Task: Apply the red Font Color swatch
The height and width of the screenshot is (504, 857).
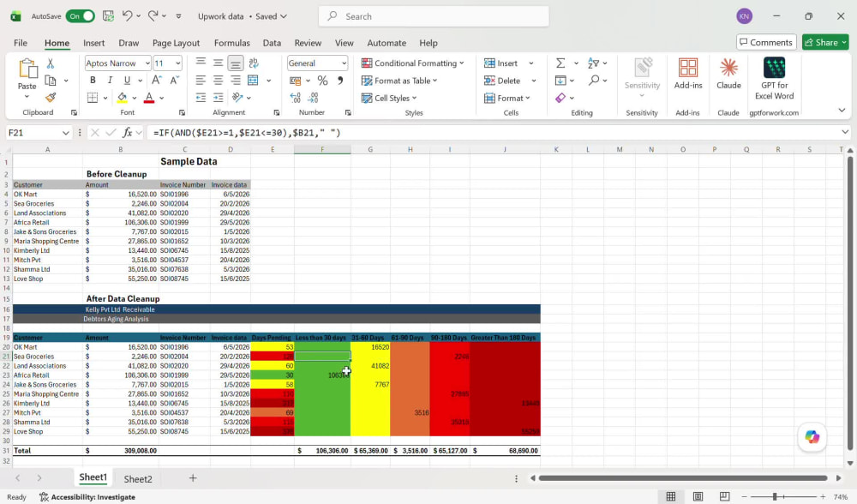Action: 148,98
